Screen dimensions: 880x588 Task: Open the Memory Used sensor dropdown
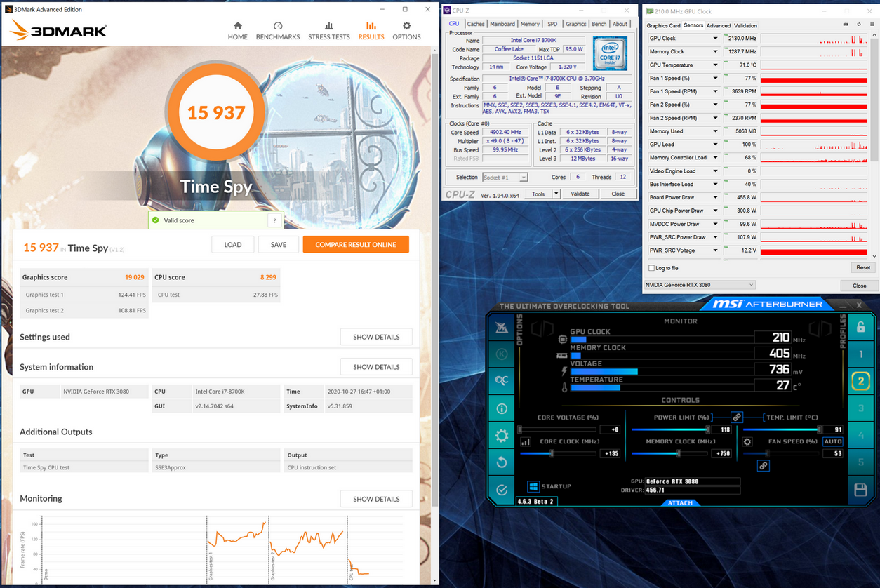click(x=715, y=131)
